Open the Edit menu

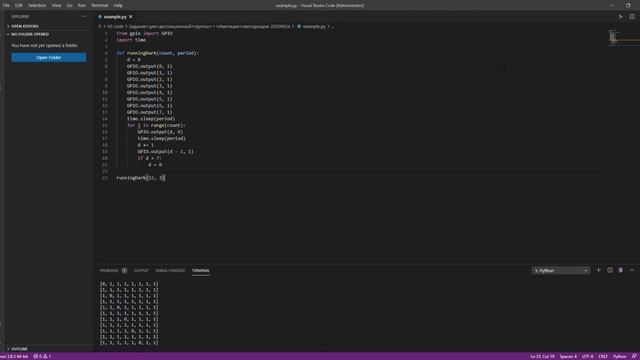click(19, 5)
